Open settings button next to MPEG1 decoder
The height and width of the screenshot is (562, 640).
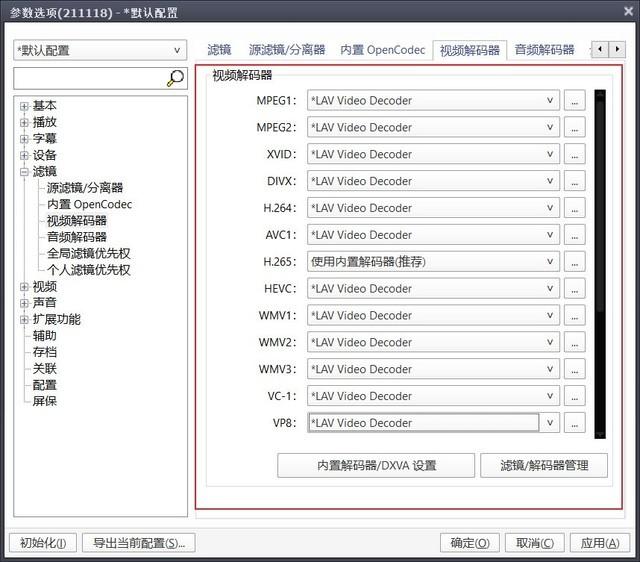pyautogui.click(x=574, y=101)
